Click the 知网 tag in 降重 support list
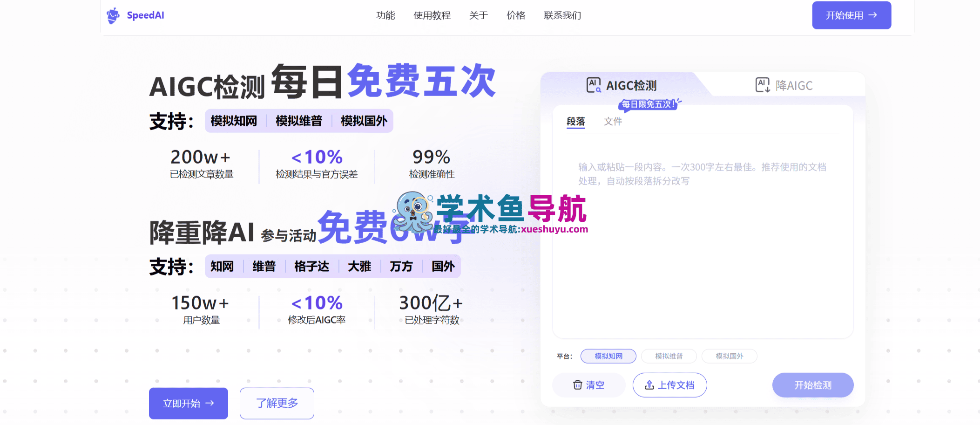 tap(222, 267)
